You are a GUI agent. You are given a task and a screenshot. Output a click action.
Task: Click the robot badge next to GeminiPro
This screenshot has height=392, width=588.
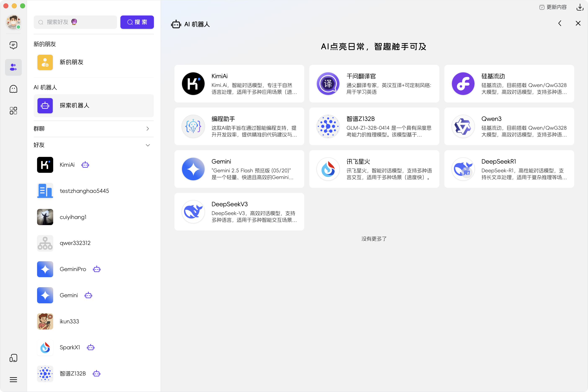pyautogui.click(x=97, y=269)
